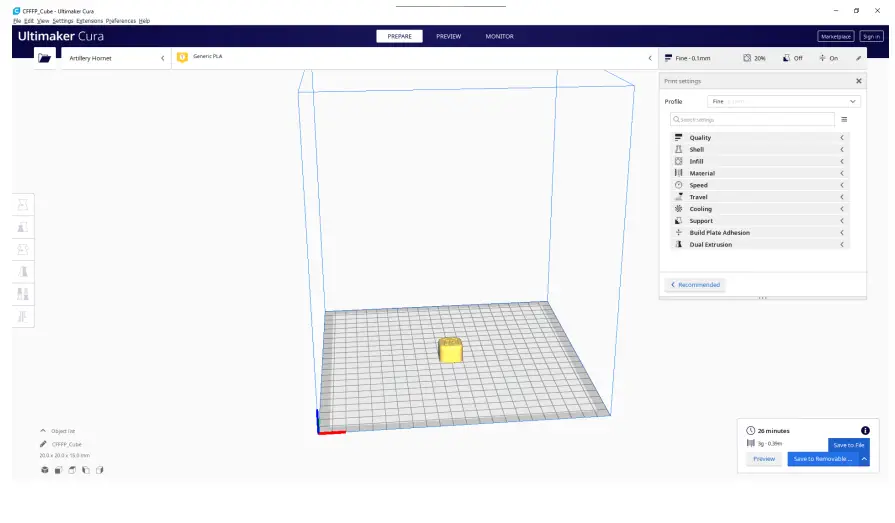
Task: Expand the Material settings category
Action: (x=760, y=173)
